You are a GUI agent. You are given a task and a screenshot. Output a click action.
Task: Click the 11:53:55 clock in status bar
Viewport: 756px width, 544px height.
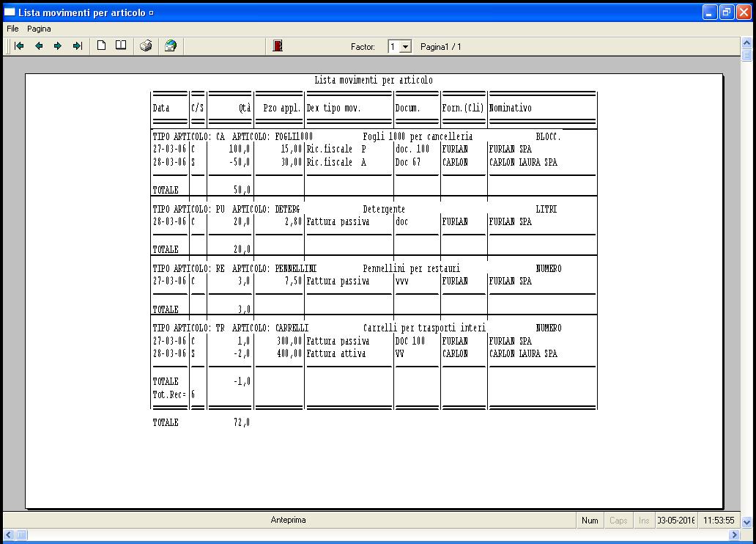[719, 521]
